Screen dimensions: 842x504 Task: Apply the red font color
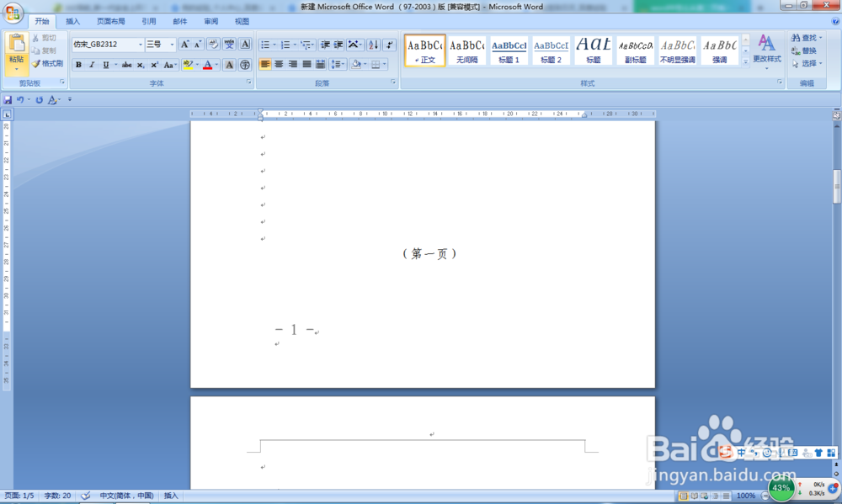click(x=208, y=65)
